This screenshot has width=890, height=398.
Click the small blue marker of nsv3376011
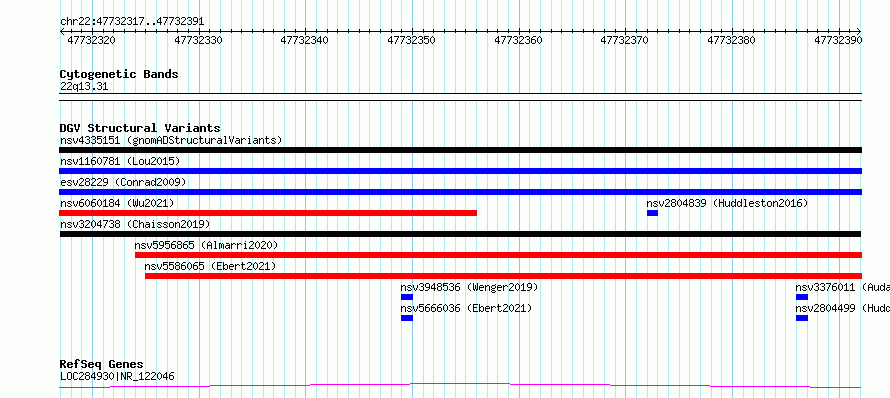pyautogui.click(x=801, y=297)
